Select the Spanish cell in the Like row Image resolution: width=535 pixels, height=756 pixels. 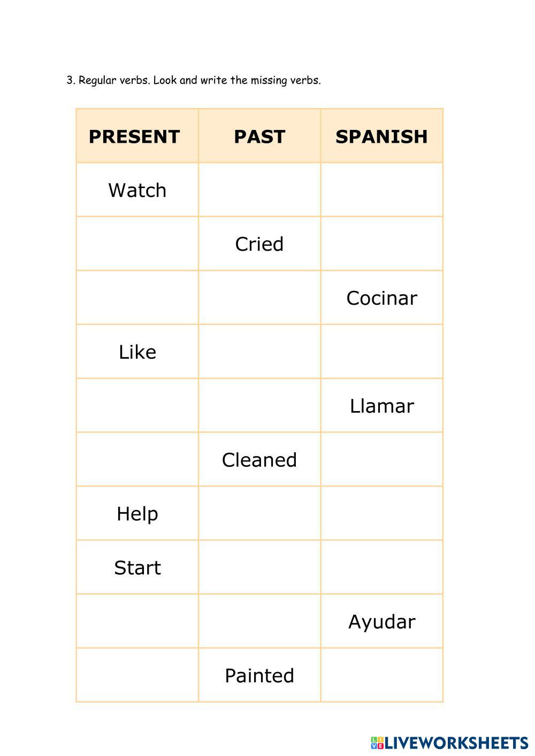click(381, 352)
